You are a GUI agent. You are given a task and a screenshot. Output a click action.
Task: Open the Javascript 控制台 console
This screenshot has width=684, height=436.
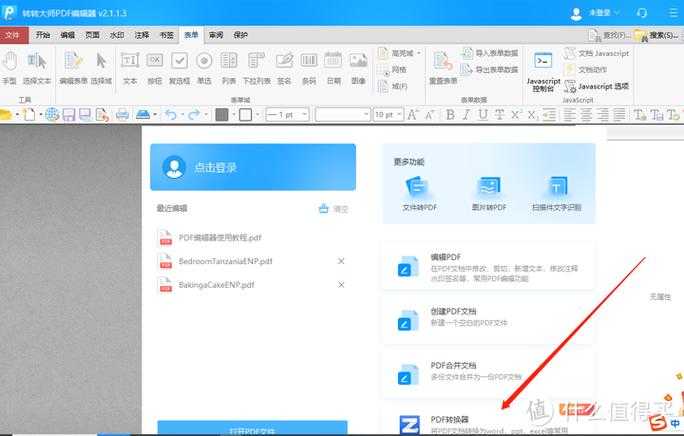pos(543,72)
